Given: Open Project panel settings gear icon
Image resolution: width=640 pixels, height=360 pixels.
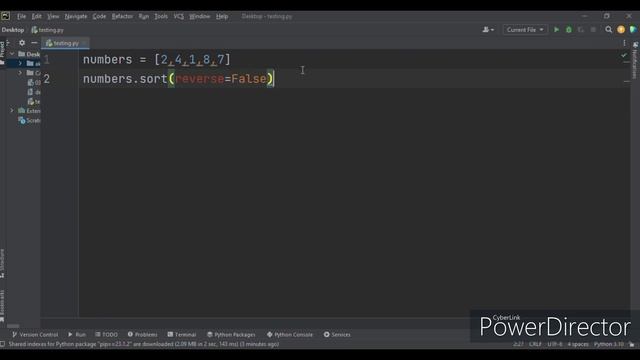Looking at the screenshot, I should click(x=22, y=43).
